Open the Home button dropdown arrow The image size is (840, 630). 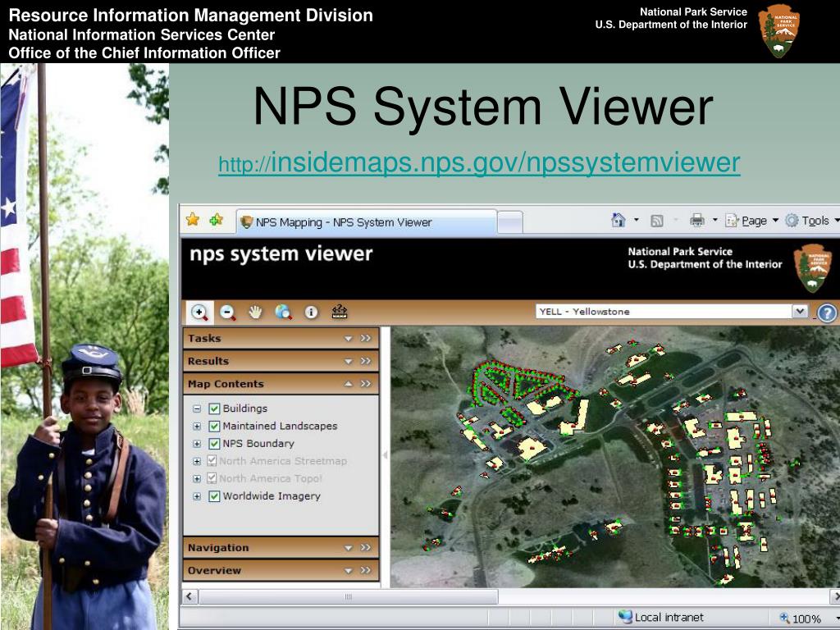[x=637, y=220]
